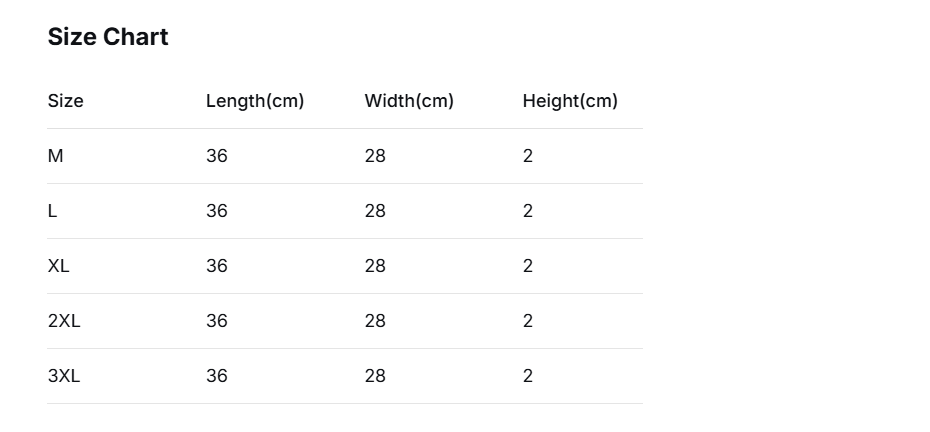Select the width value in the M row
Image resolution: width=930 pixels, height=432 pixels.
[x=375, y=156]
